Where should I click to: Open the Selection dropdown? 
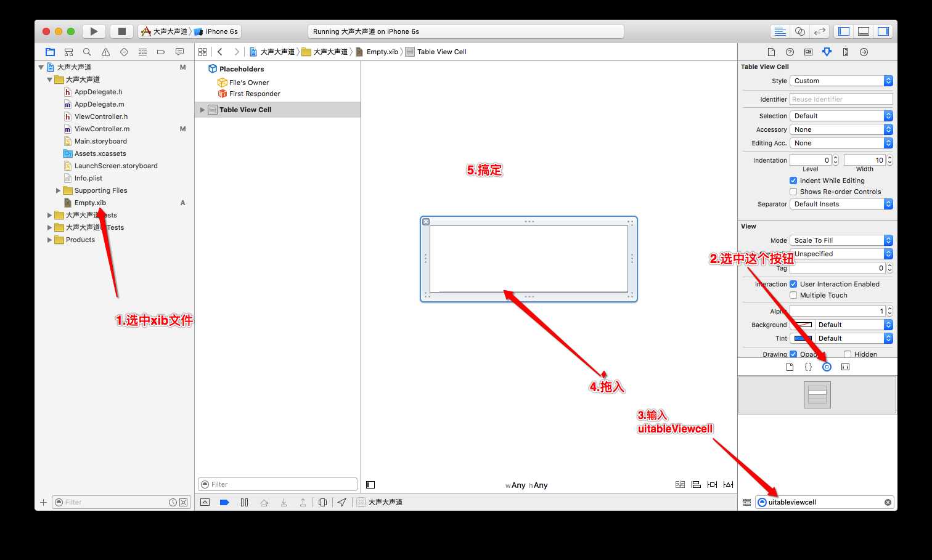pos(841,116)
